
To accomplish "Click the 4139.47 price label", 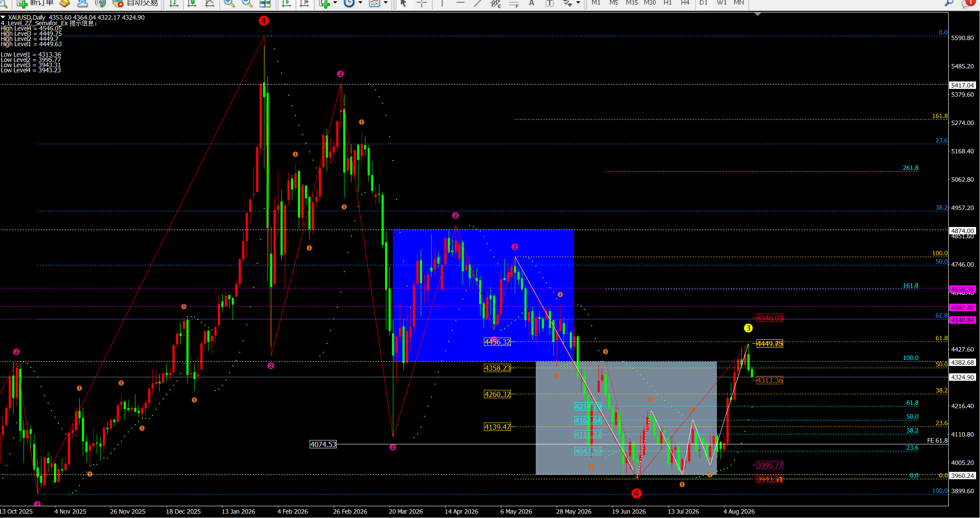I will tap(497, 427).
